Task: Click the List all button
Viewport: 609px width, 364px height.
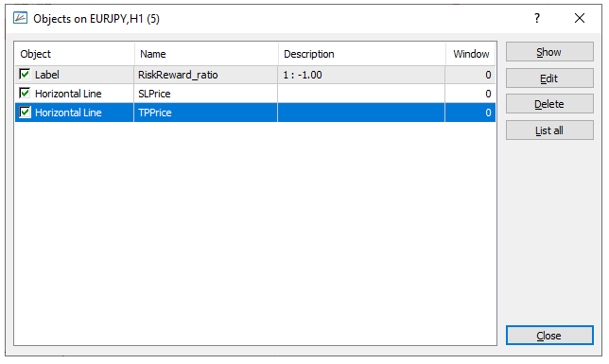Action: [x=549, y=130]
